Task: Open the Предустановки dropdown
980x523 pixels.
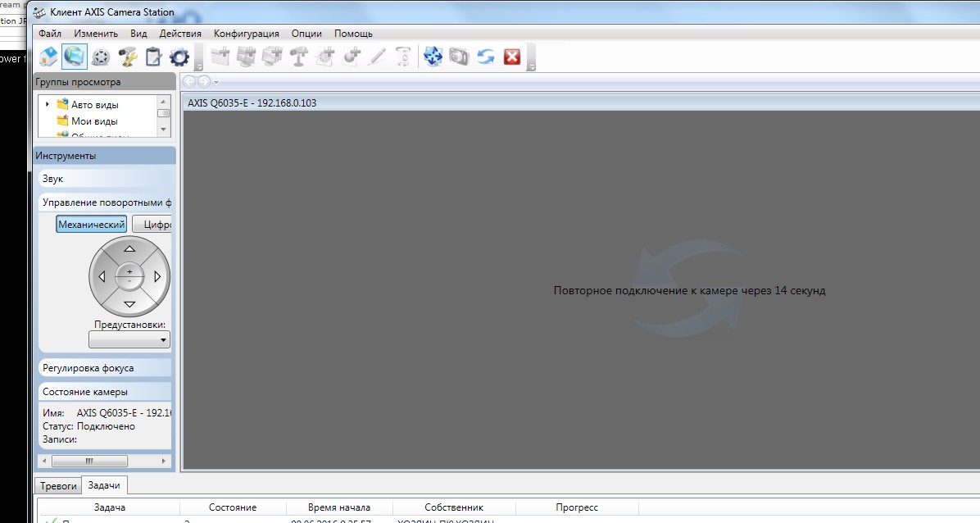Action: pos(129,339)
